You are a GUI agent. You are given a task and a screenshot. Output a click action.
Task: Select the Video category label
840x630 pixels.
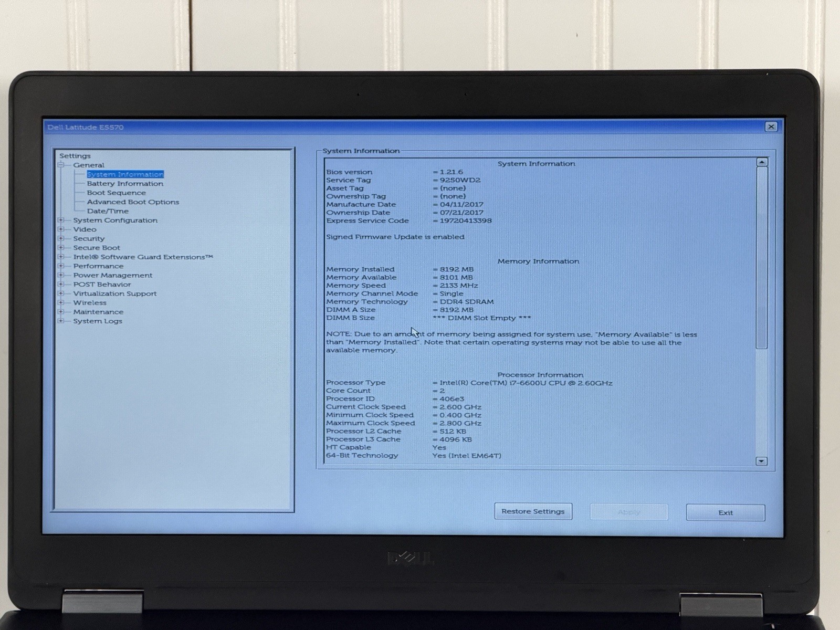click(85, 229)
